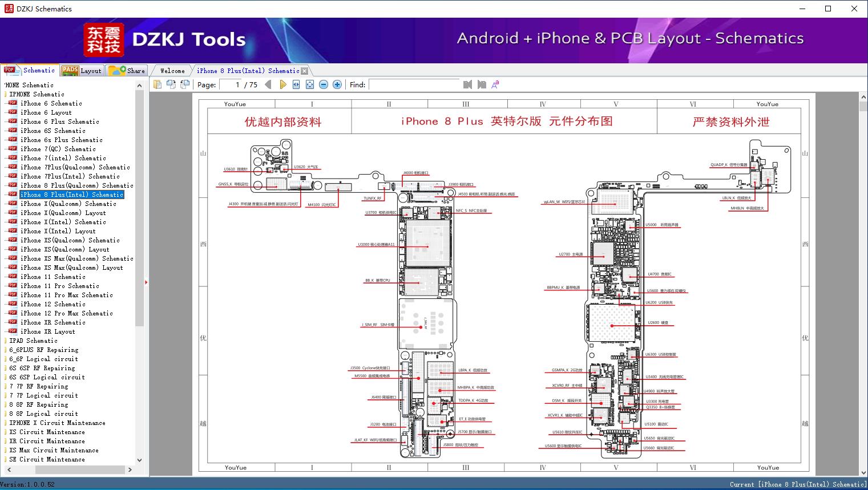Select the iPhone 8 Plus(Intel) Schematic document tab
This screenshot has height=490, width=868.
(248, 71)
